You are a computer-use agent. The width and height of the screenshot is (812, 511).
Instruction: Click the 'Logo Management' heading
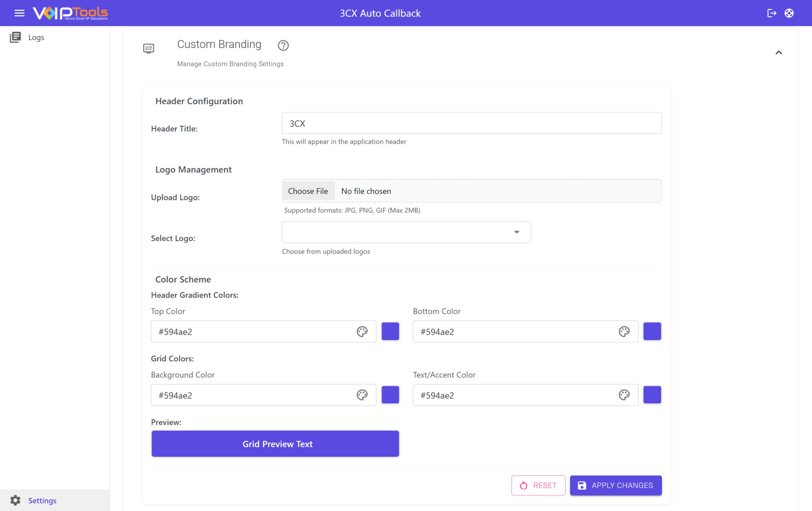tap(193, 169)
